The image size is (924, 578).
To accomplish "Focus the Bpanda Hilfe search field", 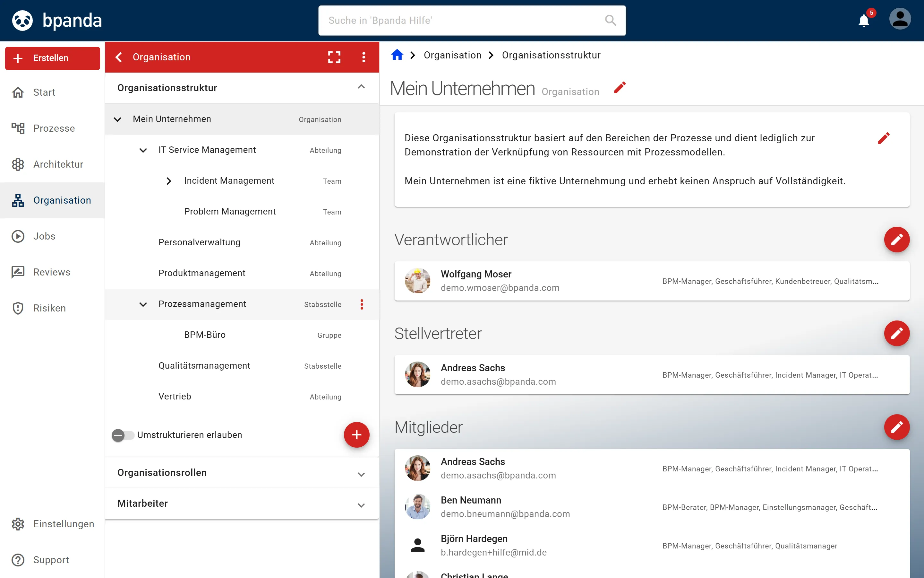I will pyautogui.click(x=472, y=20).
